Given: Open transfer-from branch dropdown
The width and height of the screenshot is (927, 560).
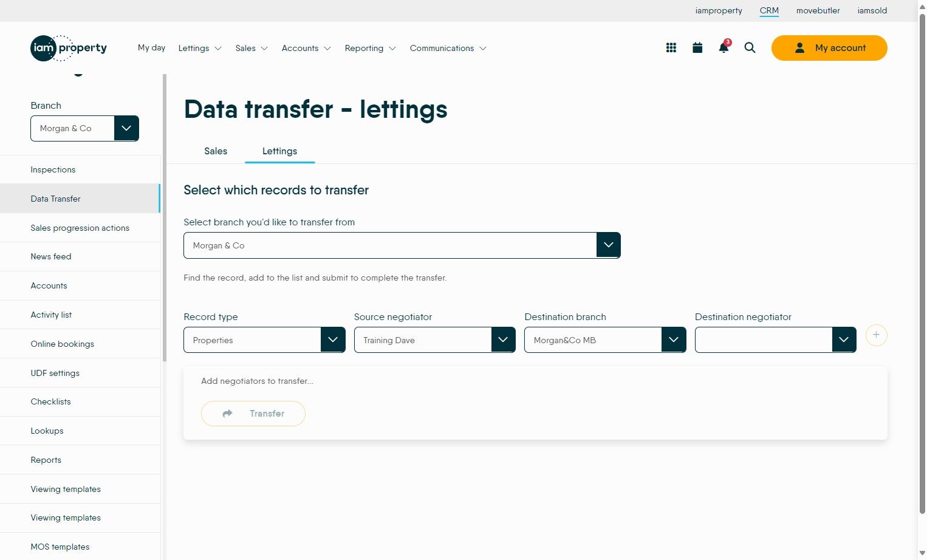Looking at the screenshot, I should tap(402, 245).
